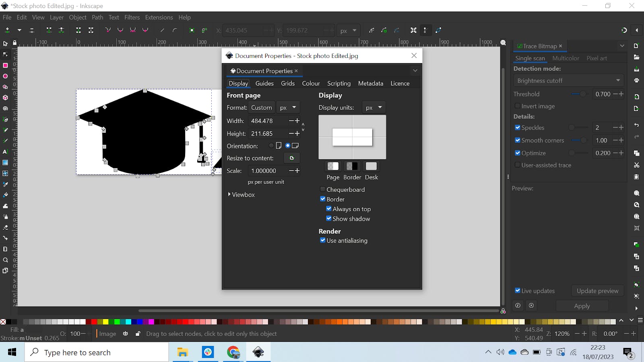Select the Gradient tool
The width and height of the screenshot is (644, 362).
click(x=5, y=162)
